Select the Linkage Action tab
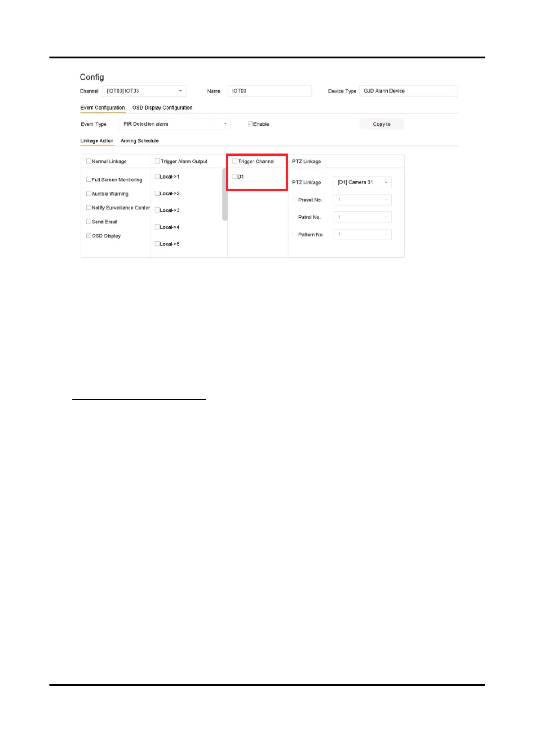 97,141
